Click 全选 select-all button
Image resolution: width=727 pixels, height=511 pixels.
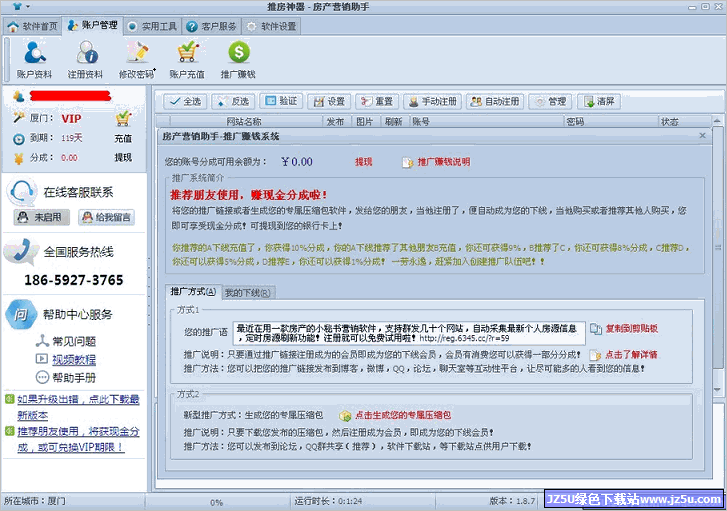click(x=184, y=101)
